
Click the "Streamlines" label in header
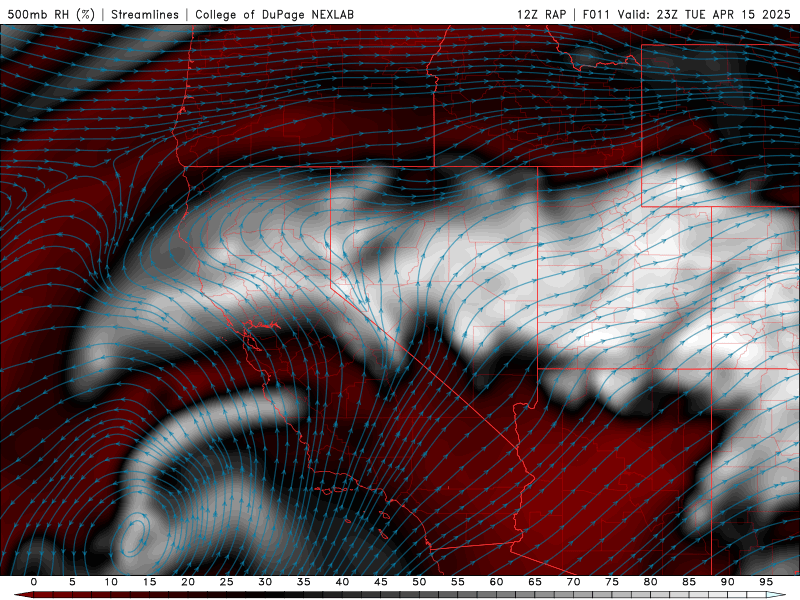point(145,14)
